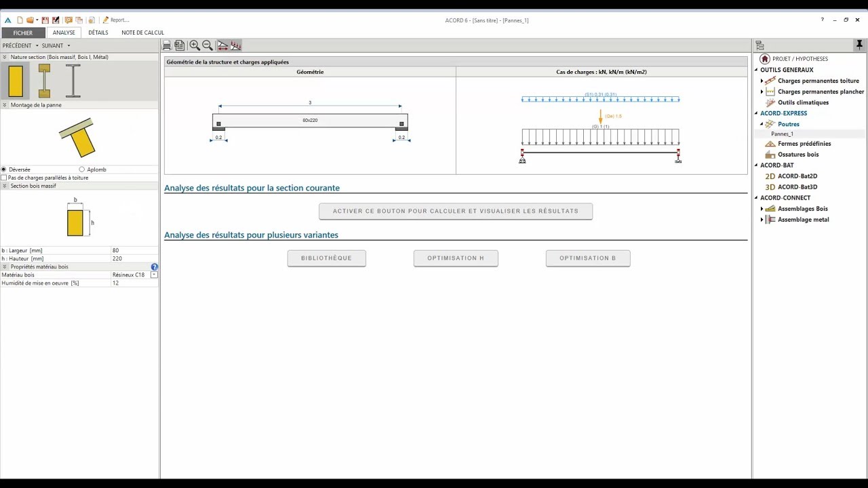Click the b : Largeur value field

(134, 251)
